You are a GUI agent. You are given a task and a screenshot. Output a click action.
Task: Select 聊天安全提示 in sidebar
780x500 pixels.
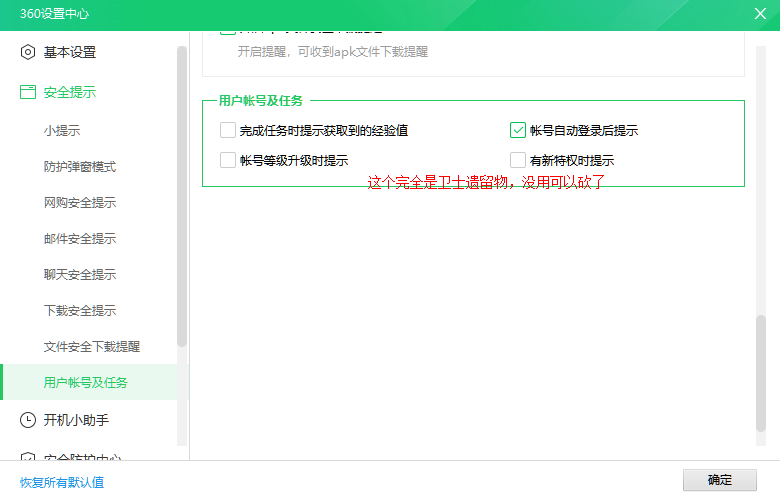80,274
